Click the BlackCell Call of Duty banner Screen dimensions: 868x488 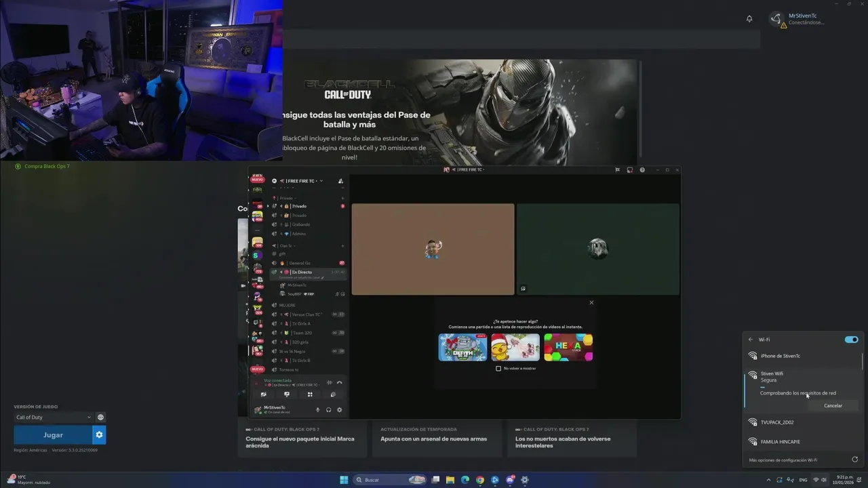[x=460, y=113]
